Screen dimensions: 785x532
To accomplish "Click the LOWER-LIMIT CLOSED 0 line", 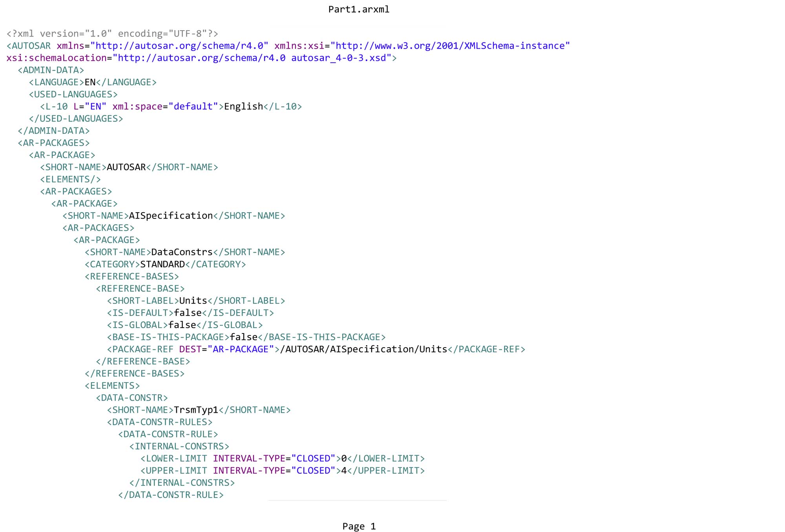I will point(283,459).
